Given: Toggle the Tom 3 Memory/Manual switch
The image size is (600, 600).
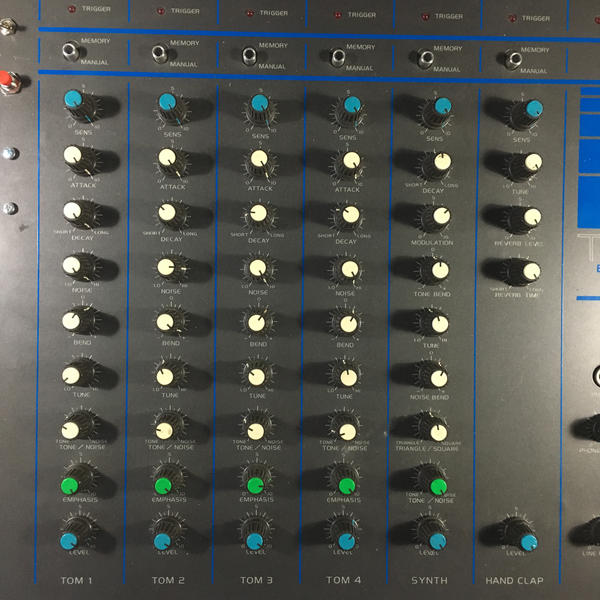Looking at the screenshot, I should [x=249, y=55].
